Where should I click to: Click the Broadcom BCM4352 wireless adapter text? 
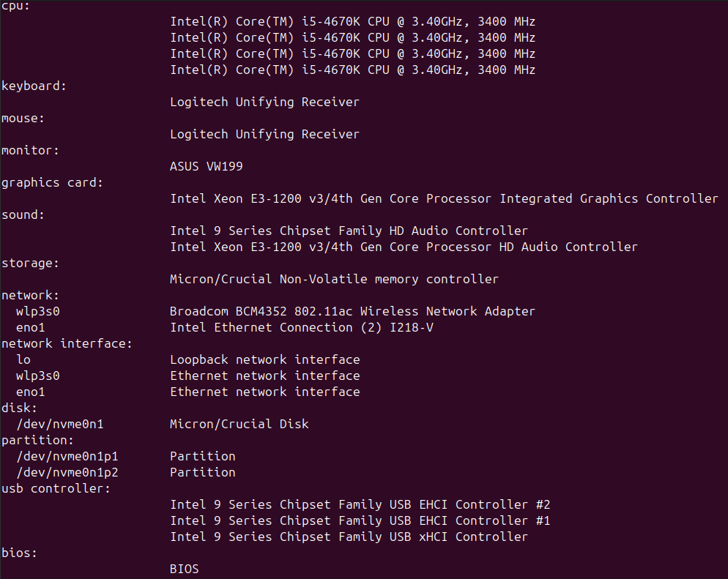[352, 312]
